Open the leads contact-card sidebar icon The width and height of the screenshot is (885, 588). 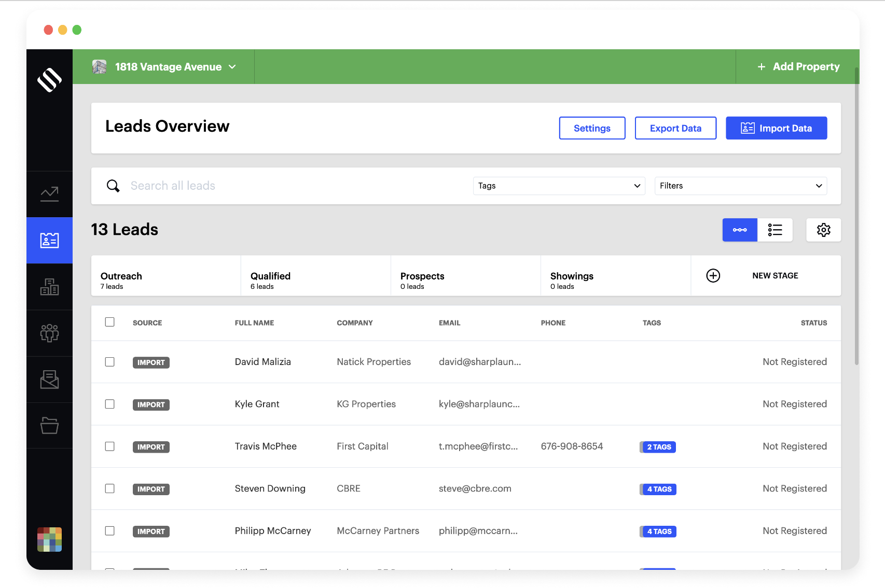pos(49,240)
